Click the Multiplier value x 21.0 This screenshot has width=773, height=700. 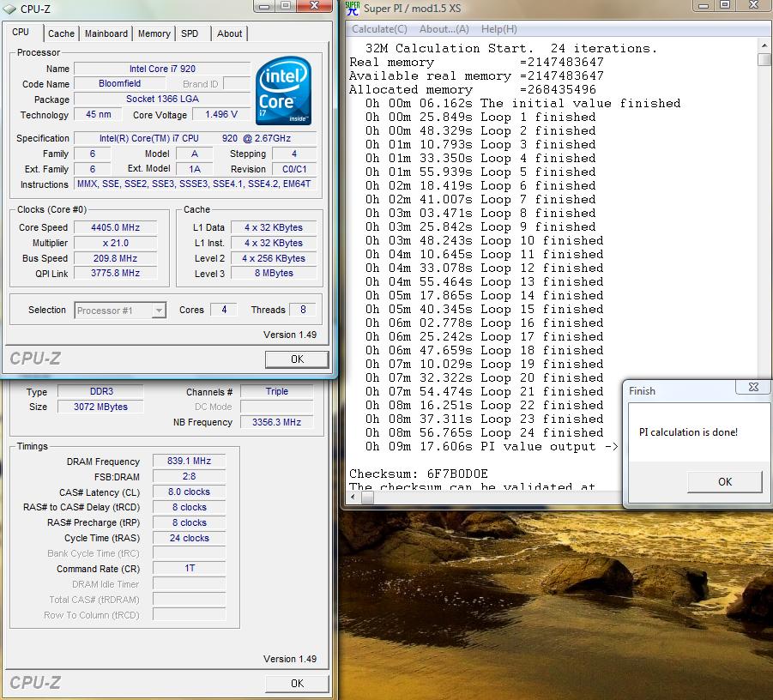115,243
